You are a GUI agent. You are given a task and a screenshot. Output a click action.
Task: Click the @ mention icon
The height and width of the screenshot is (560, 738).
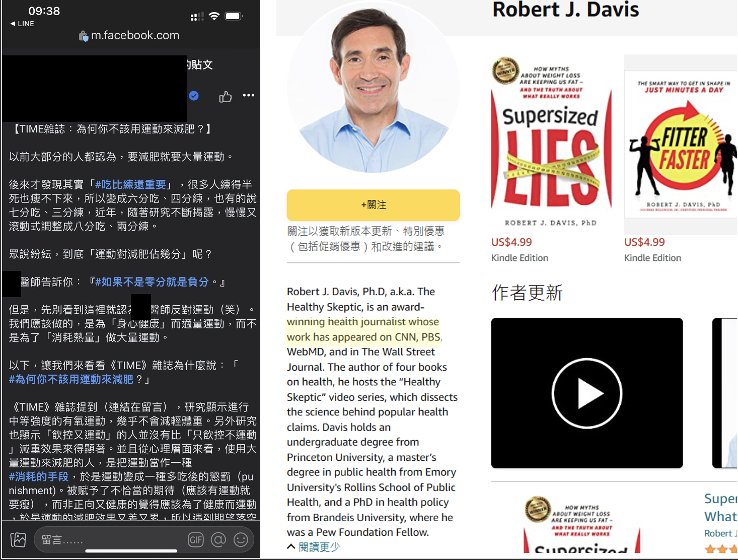(x=218, y=540)
